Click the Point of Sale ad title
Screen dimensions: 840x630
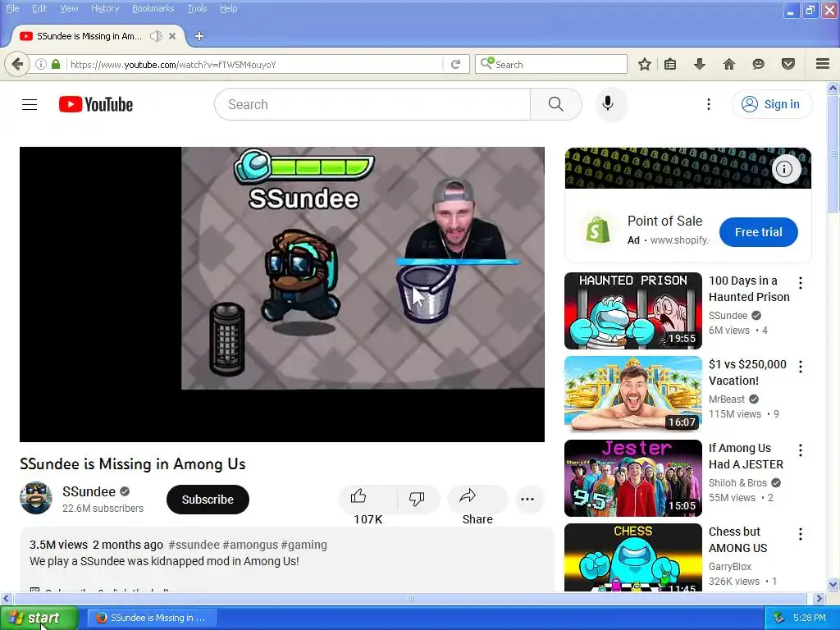tap(664, 221)
